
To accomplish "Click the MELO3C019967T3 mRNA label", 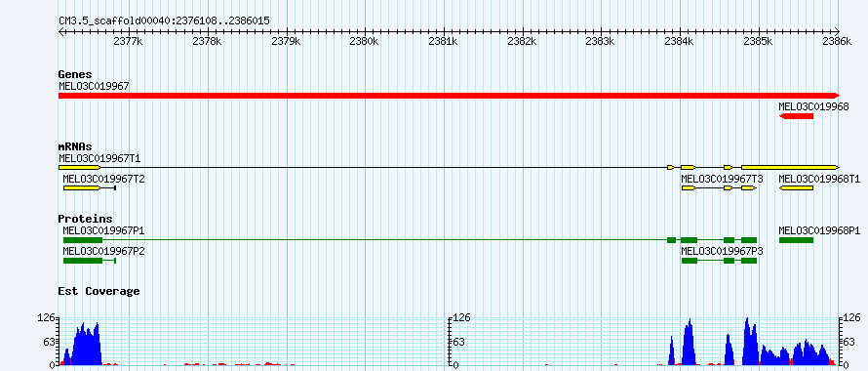I will click(x=722, y=179).
